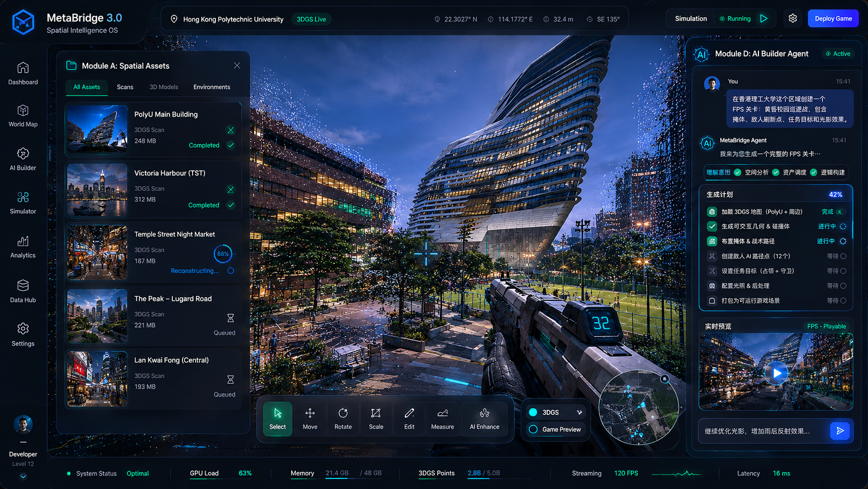Click the chat input field 继续优化光影
Screen dimensions: 868x489
[763, 431]
